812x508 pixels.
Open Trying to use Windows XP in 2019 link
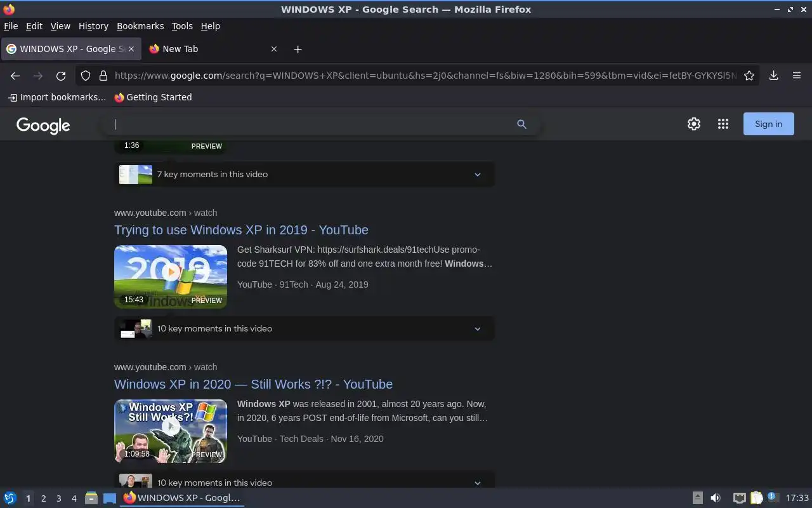241,230
